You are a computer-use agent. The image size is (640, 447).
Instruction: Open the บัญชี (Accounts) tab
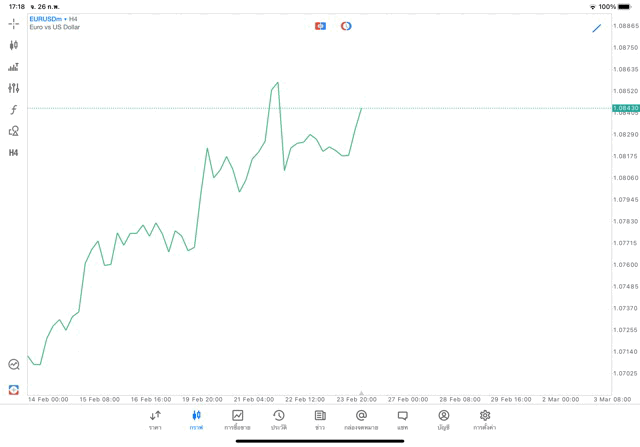443,419
